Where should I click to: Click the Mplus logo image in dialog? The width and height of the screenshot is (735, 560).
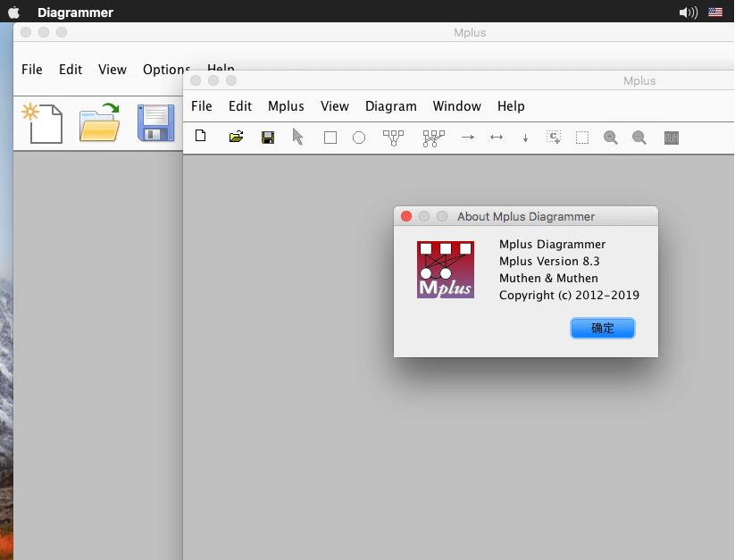tap(445, 270)
